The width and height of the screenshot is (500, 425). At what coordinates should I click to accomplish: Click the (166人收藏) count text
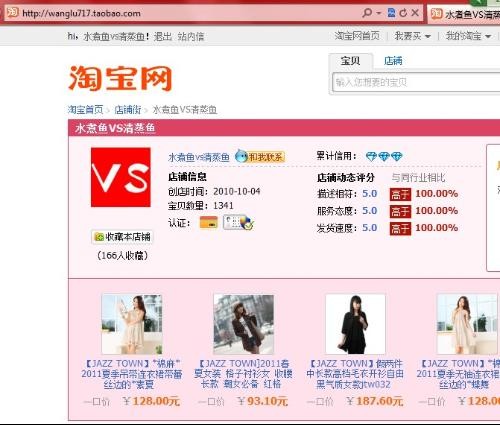pos(122,256)
